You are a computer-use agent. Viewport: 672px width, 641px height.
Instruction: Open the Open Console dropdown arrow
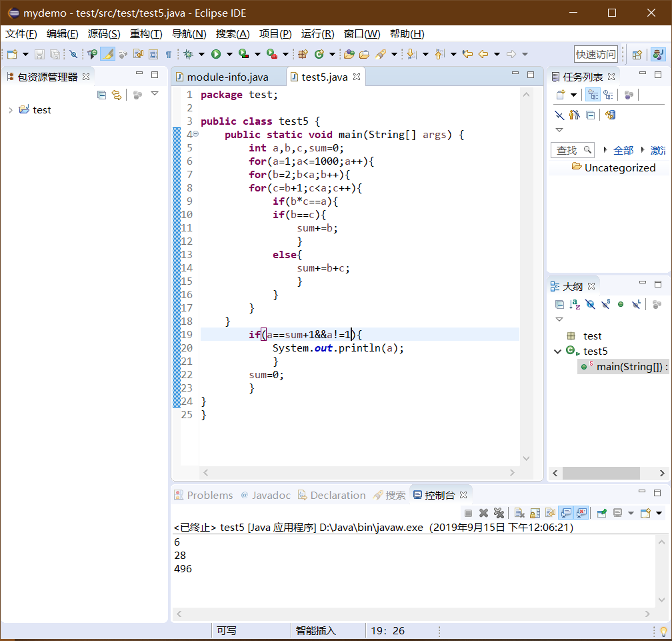click(x=659, y=513)
